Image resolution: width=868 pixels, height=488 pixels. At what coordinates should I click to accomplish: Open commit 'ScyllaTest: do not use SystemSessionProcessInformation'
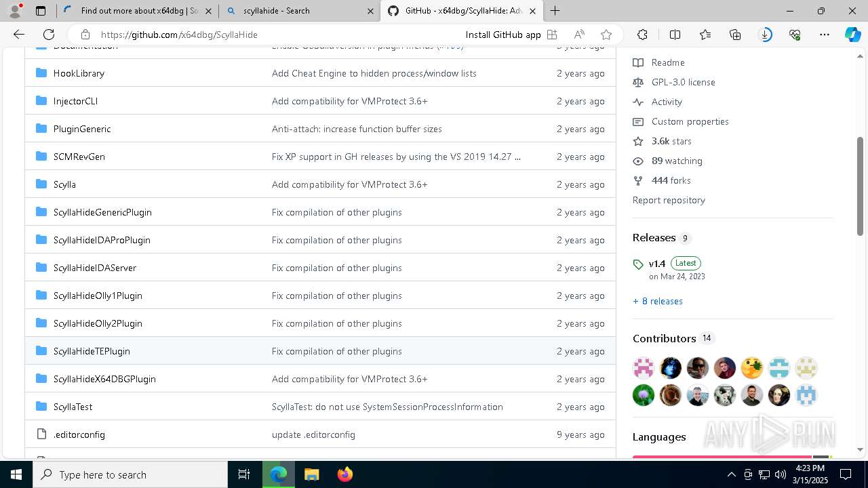[387, 407]
